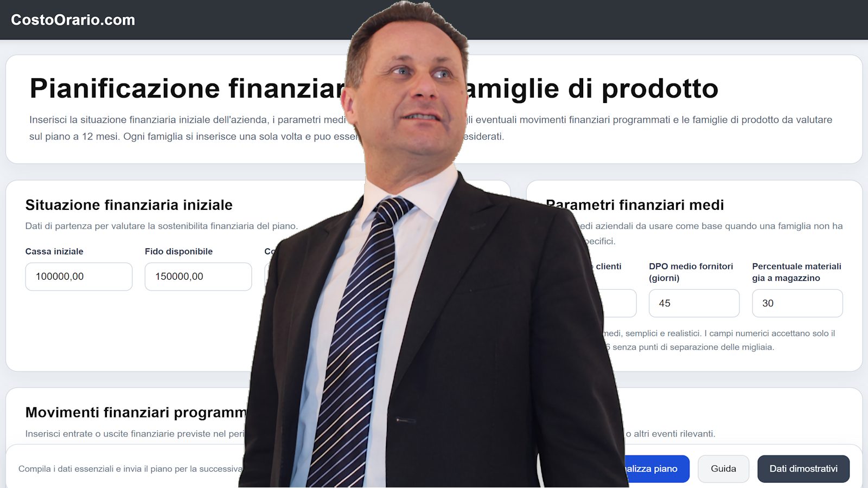
Task: Click the DPO medio fornitori (giorni) label
Action: [x=691, y=272]
